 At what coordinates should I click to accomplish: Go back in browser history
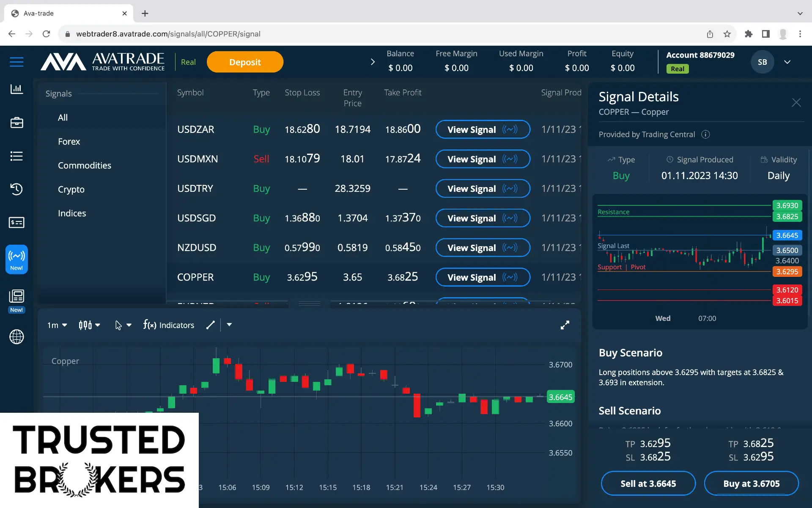(x=12, y=34)
